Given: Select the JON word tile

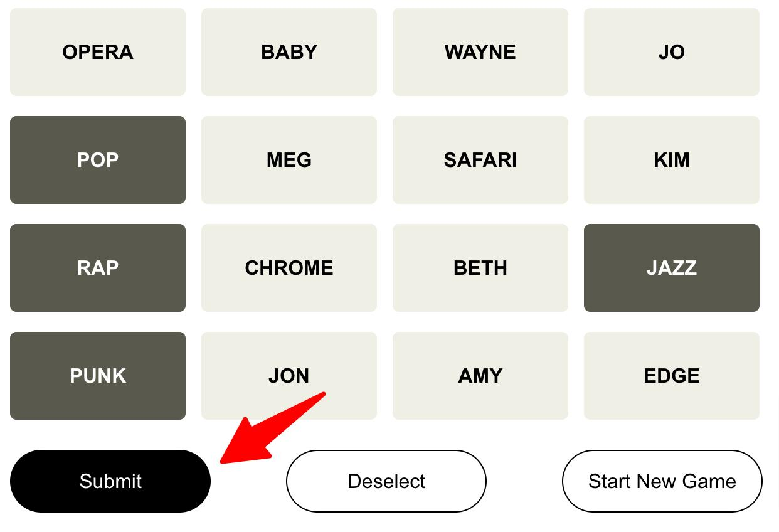Looking at the screenshot, I should coord(289,376).
